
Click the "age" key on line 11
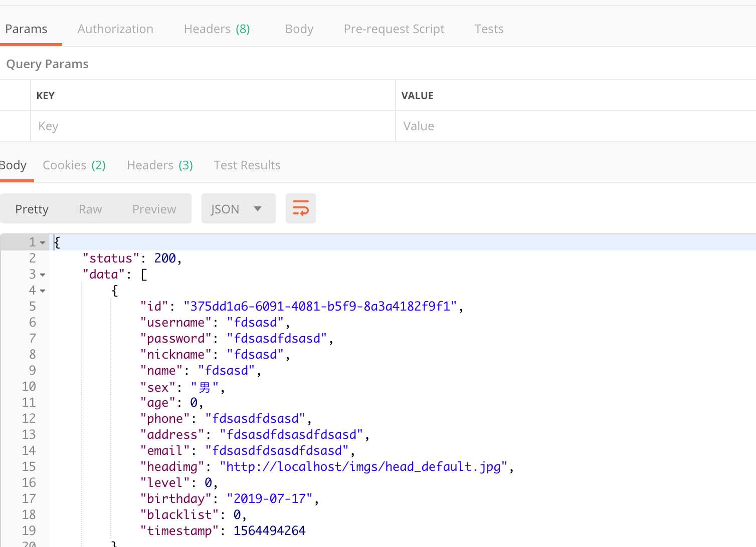pos(158,403)
